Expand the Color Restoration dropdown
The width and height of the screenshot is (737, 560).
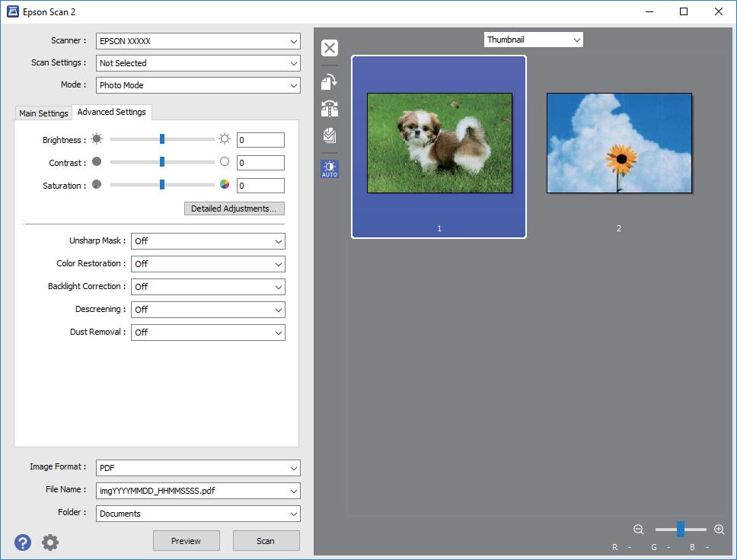[x=208, y=264]
